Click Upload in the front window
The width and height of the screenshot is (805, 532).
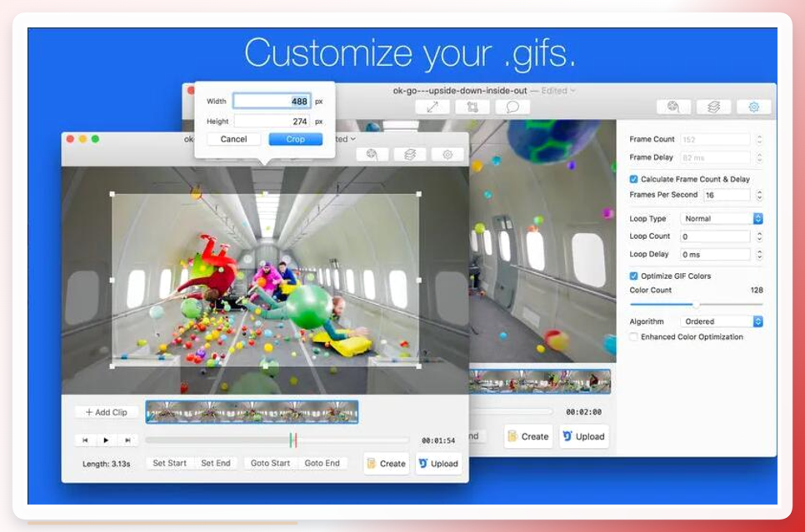tap(438, 464)
